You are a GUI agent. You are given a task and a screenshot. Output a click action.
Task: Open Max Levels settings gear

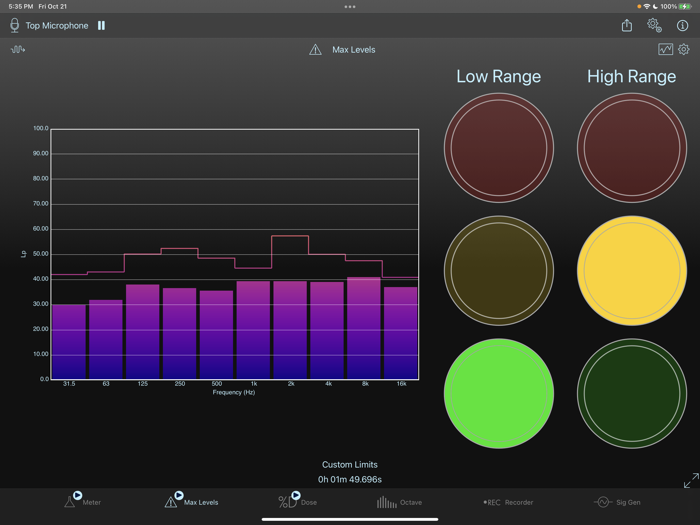click(683, 49)
